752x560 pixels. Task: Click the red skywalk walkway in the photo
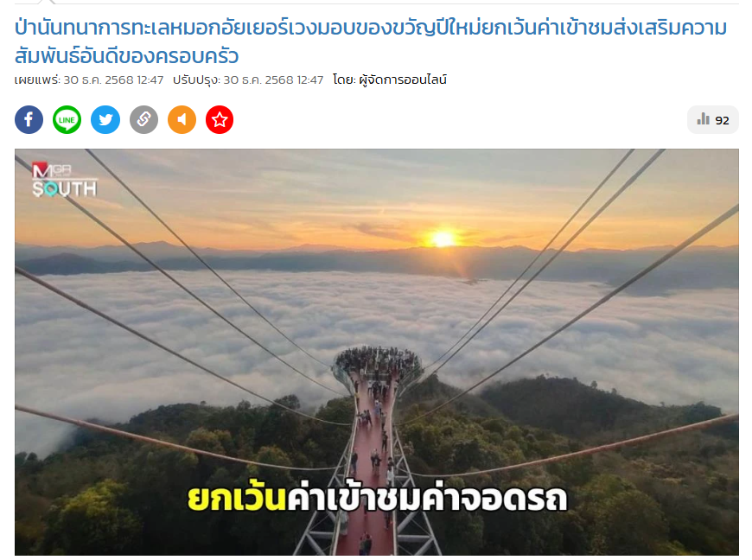pos(373,455)
